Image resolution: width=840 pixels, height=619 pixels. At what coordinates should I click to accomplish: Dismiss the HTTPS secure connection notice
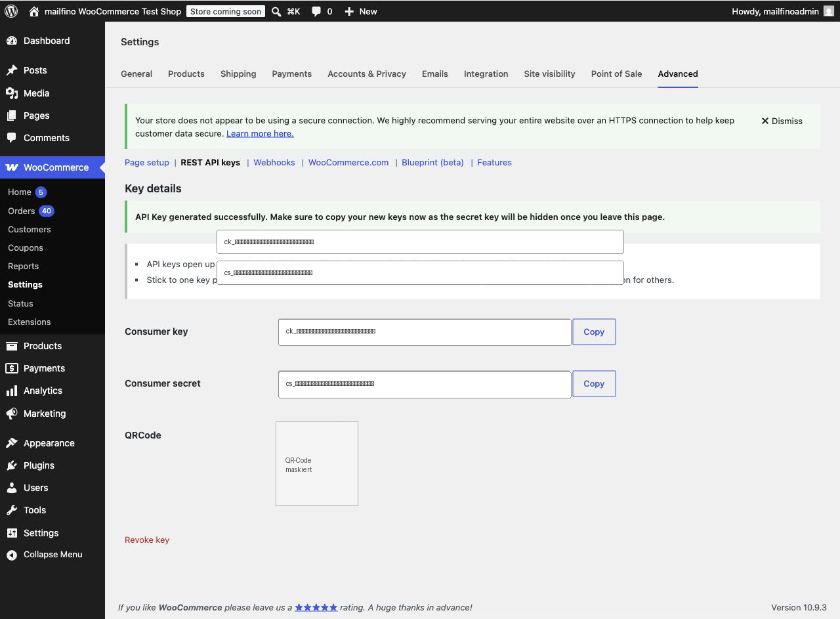[782, 121]
